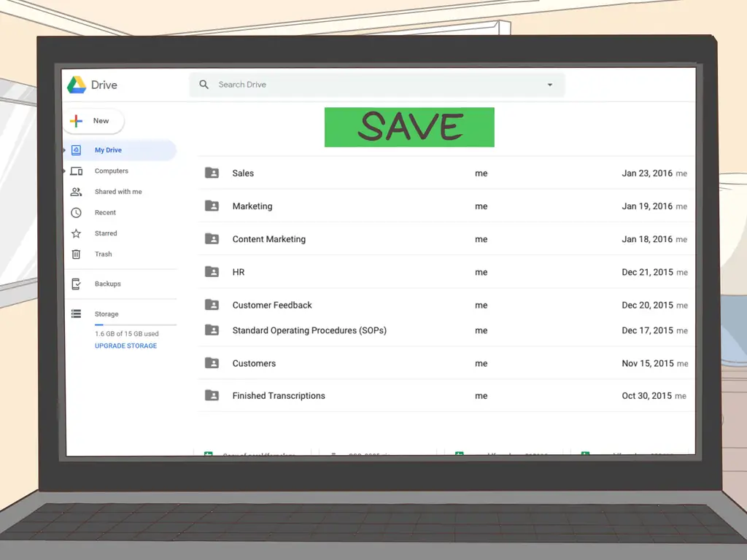The image size is (747, 560).
Task: Open the Recent clock icon
Action: (76, 213)
